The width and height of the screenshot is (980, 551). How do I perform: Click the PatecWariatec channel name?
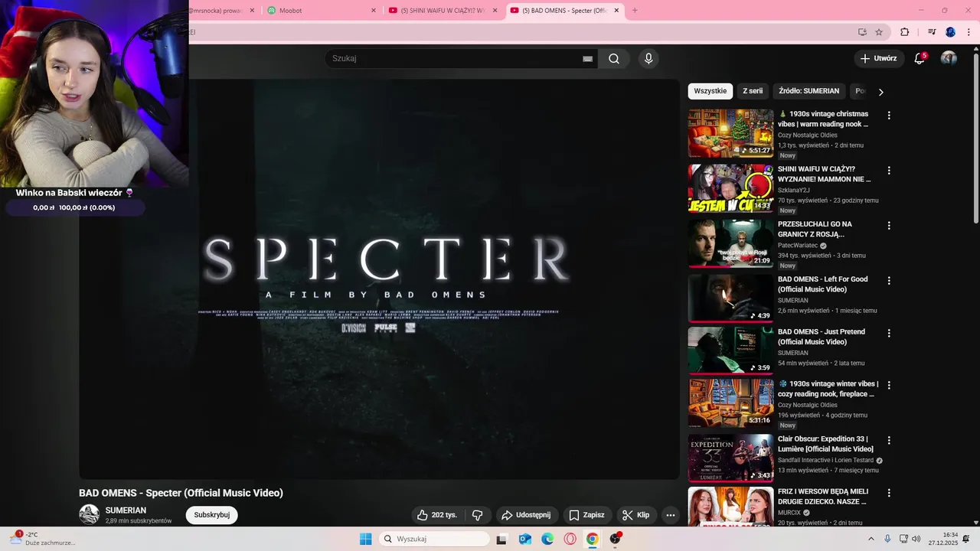click(798, 246)
